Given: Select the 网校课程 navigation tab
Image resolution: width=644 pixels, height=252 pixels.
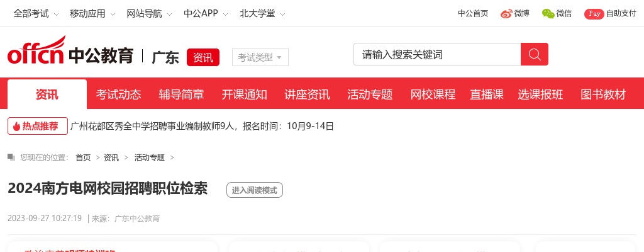Looking at the screenshot, I should [x=433, y=94].
